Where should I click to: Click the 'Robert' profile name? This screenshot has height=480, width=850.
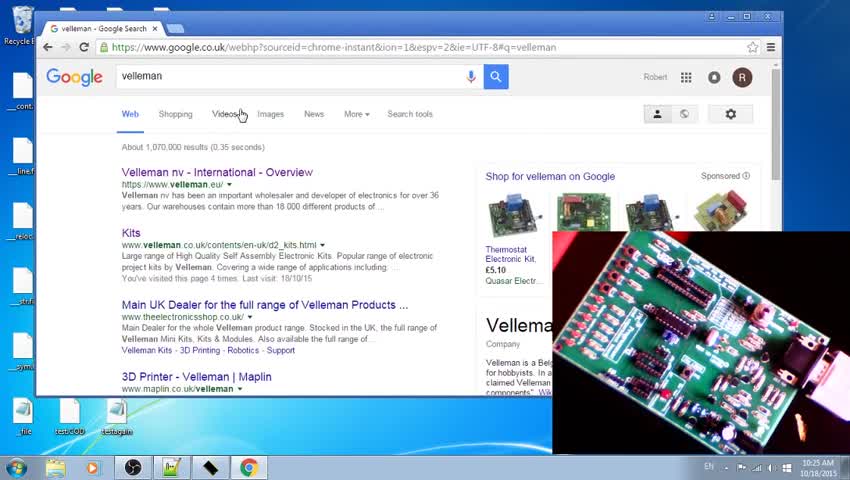pyautogui.click(x=655, y=77)
